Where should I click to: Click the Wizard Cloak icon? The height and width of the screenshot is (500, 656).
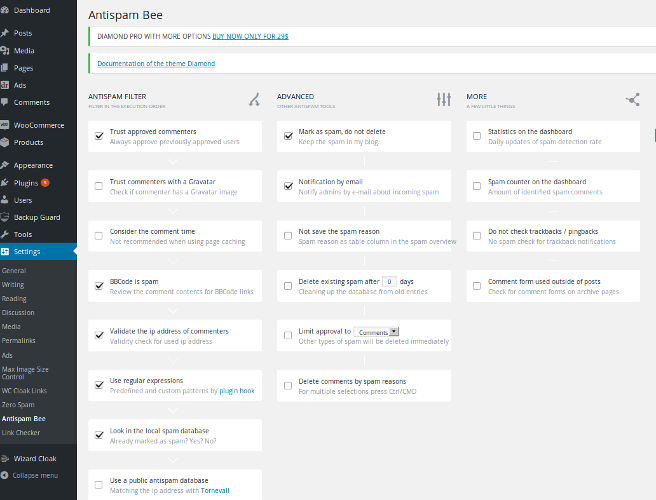5,459
